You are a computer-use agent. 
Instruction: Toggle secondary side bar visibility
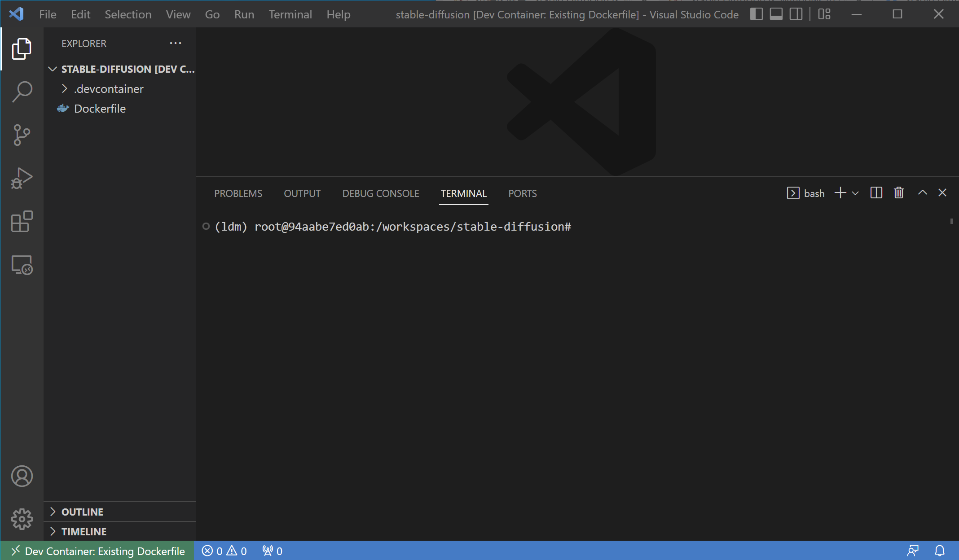pyautogui.click(x=796, y=14)
